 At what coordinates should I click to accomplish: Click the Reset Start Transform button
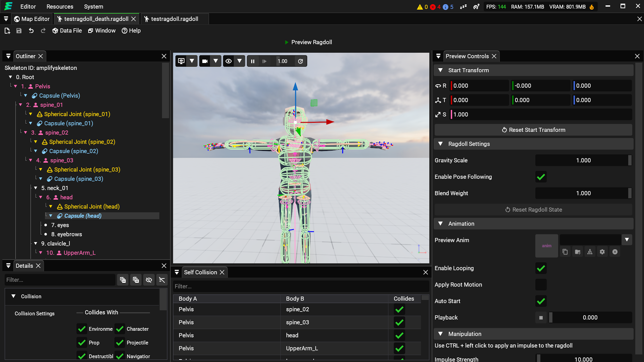coord(533,130)
